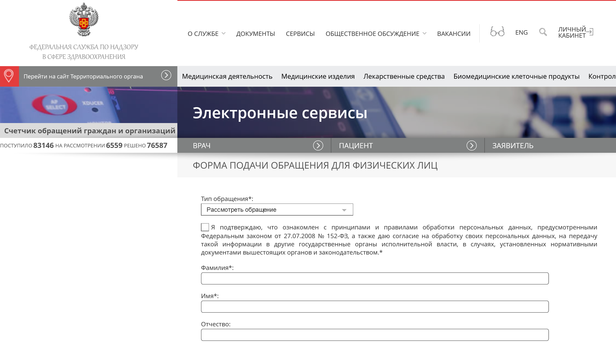Click the НА РАССМОТРЕНИИ 6559 counter value
616x364 pixels.
click(x=89, y=146)
